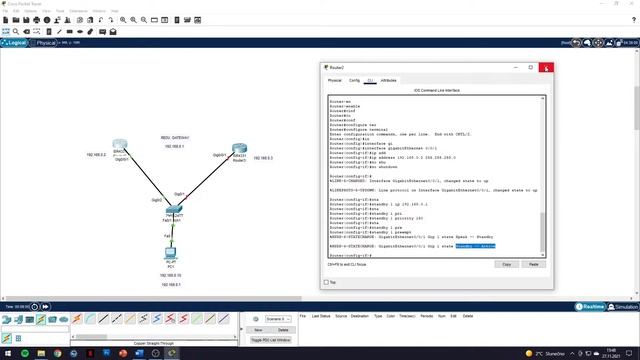The width and height of the screenshot is (640, 360).
Task: Open the Extensions menu
Action: [78, 11]
